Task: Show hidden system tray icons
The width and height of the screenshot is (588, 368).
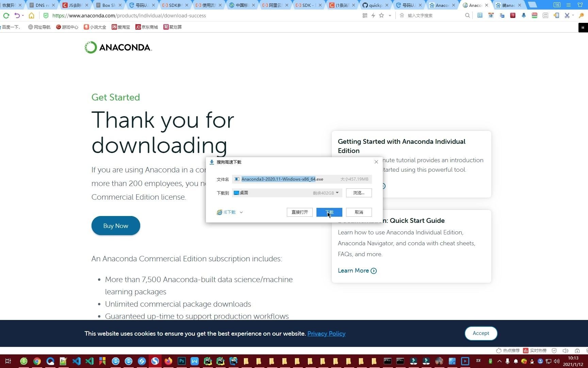Action: (499, 361)
